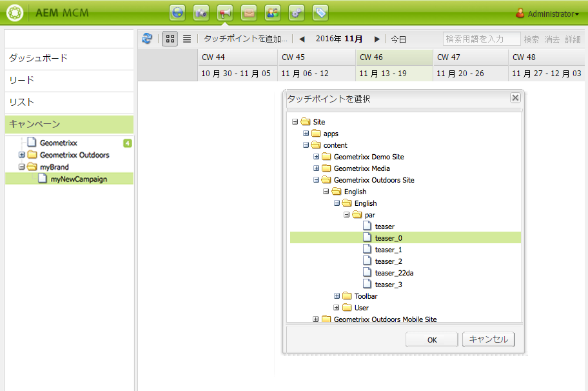
Task: Open キャンペーン in sidebar
Action: (70, 125)
